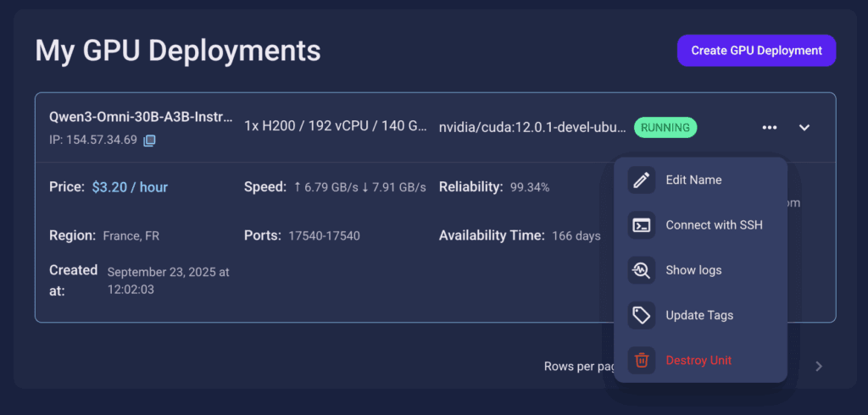
Task: Click the green RUNNING status badge
Action: 665,128
